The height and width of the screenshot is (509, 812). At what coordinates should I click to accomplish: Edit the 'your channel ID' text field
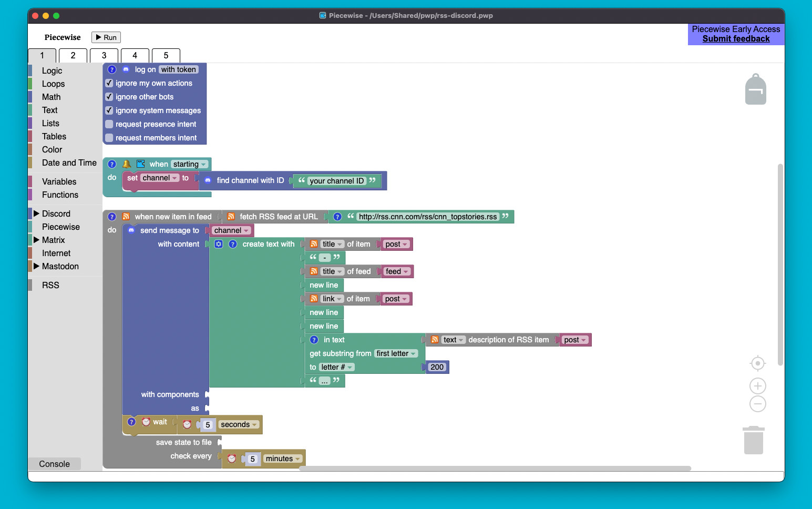pos(337,181)
